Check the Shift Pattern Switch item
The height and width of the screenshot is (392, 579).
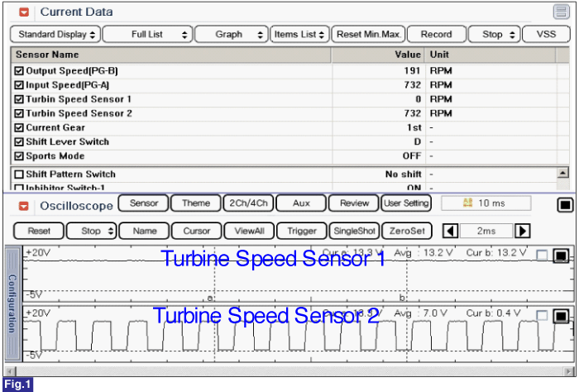coord(19,174)
